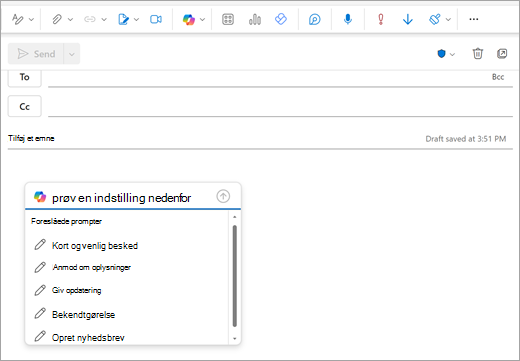Expand the attach file dropdown arrow
Screen dimensions: 520x361
coord(70,20)
